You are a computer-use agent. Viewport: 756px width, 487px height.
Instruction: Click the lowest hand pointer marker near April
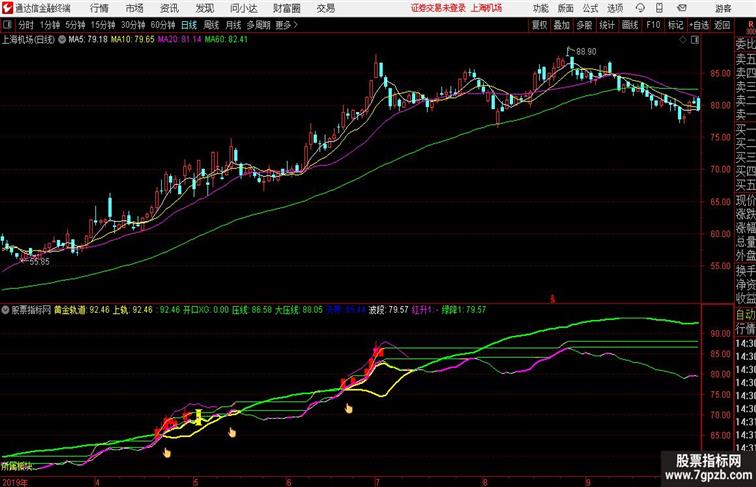(167, 452)
